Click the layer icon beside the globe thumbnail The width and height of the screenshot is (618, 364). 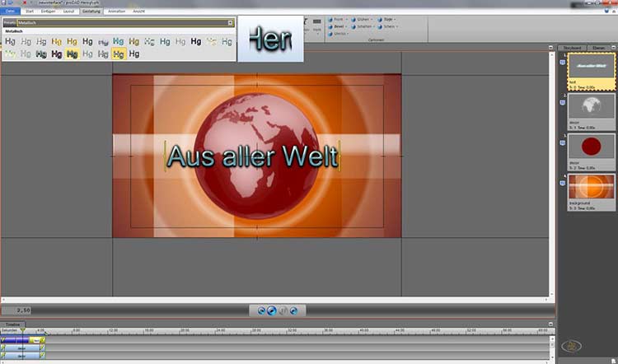[562, 100]
